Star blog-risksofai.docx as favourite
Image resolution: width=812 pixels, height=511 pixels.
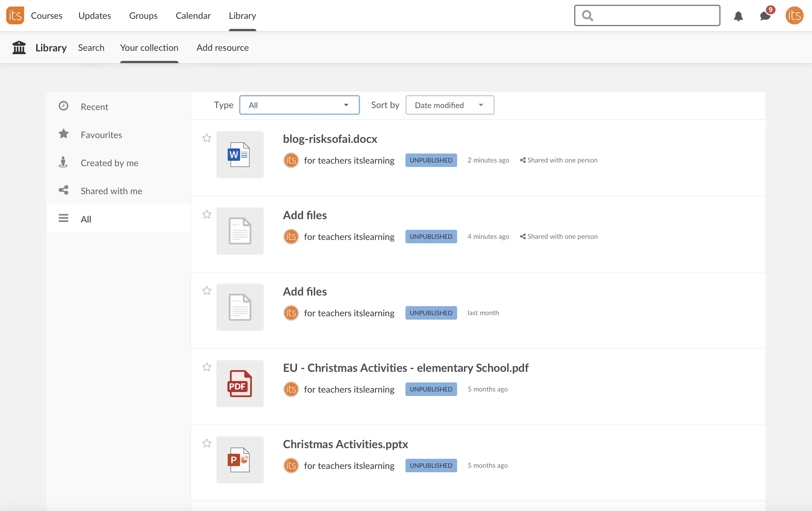(x=207, y=138)
